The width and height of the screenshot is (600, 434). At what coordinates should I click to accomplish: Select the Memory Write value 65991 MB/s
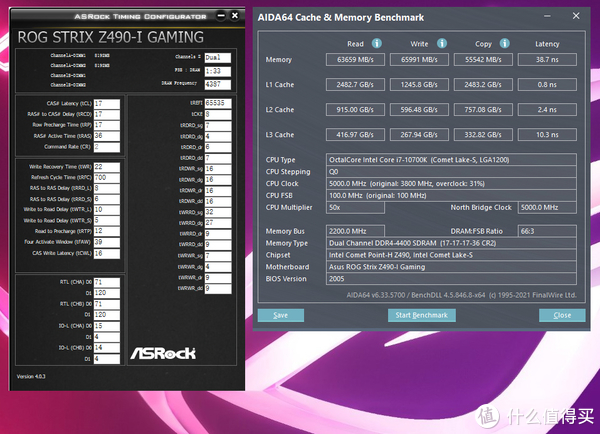pos(419,60)
